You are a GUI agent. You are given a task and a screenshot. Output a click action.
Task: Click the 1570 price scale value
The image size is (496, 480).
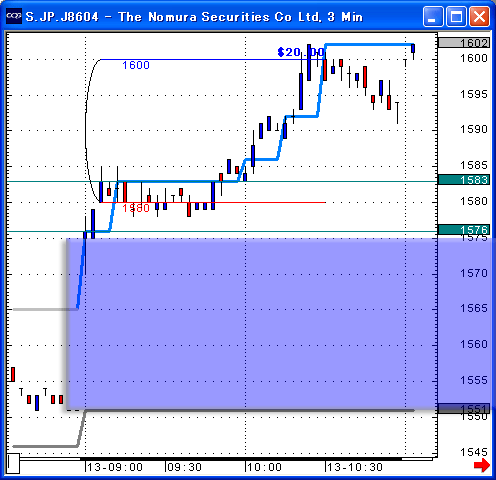tap(474, 273)
